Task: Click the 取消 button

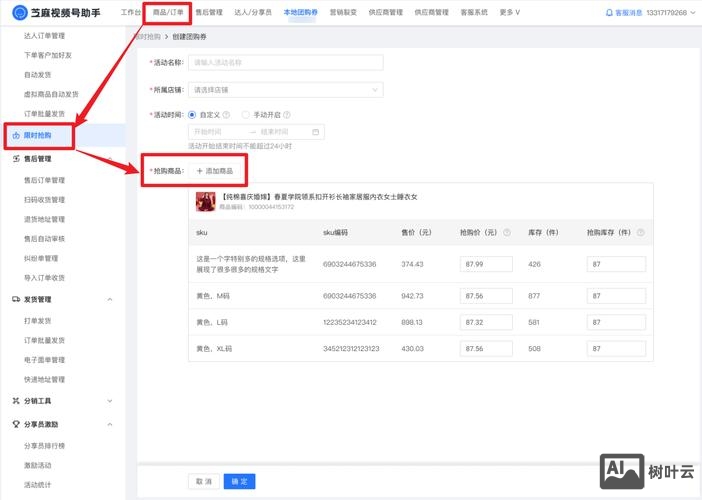Action: (204, 481)
